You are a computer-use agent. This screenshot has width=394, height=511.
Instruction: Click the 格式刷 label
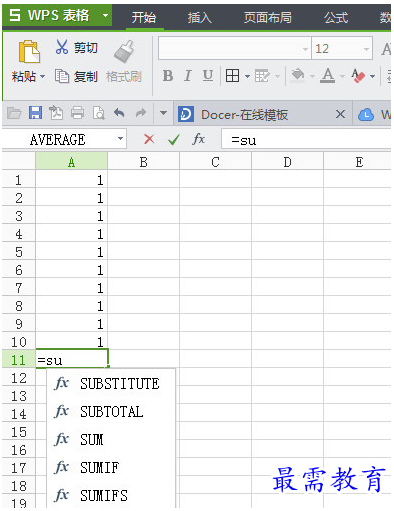point(124,77)
